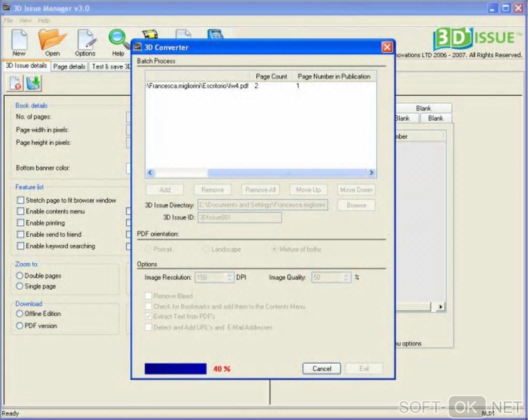The image size is (528, 420).
Task: Click the Move Down button
Action: tap(356, 190)
